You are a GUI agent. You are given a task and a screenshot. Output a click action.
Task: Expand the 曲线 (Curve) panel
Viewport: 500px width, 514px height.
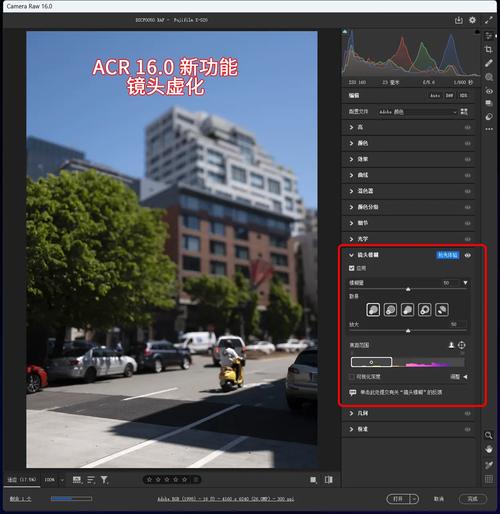point(351,175)
